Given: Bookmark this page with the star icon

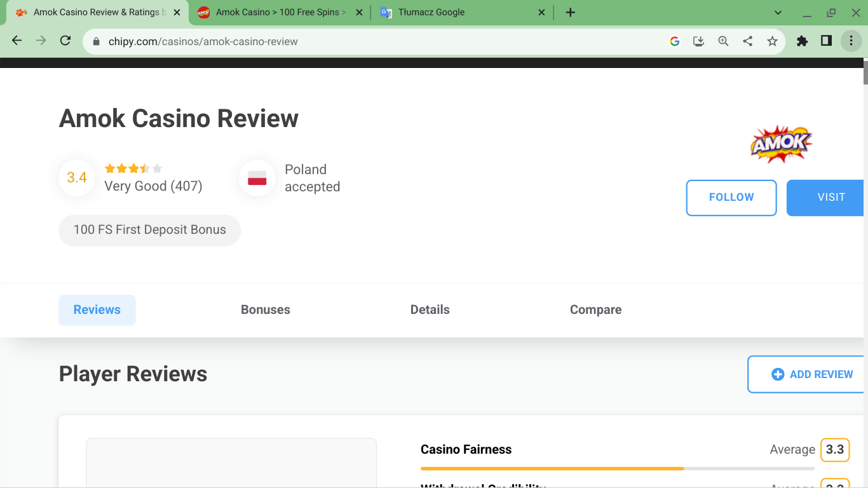Looking at the screenshot, I should pos(772,41).
